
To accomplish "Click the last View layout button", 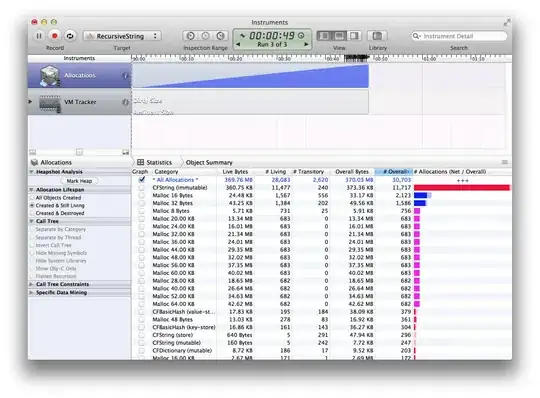I will tap(354, 36).
